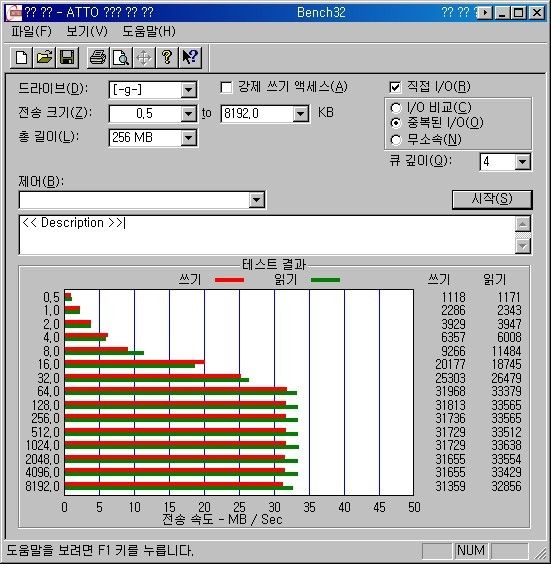Screen dimensions: 551x564
Task: Click the Print toolbar icon
Action: [98, 58]
